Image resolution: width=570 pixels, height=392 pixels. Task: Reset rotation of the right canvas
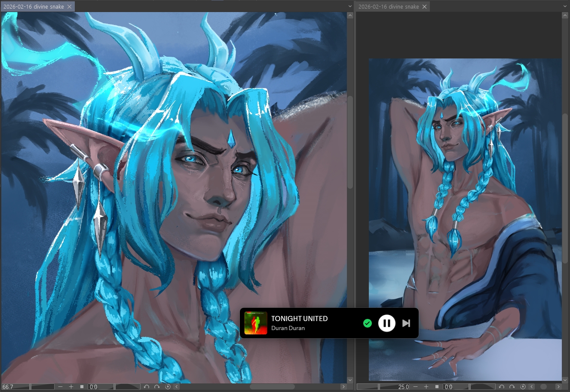tap(523, 387)
